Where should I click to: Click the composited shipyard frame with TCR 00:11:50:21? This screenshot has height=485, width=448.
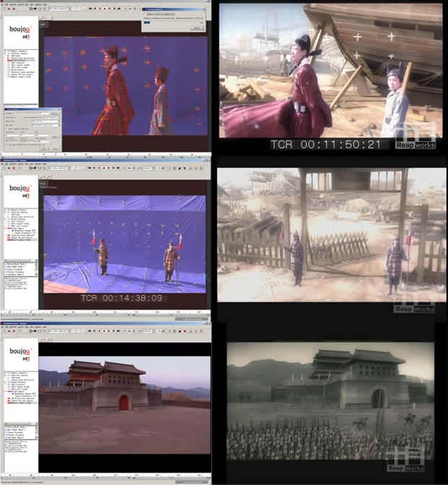[331, 70]
